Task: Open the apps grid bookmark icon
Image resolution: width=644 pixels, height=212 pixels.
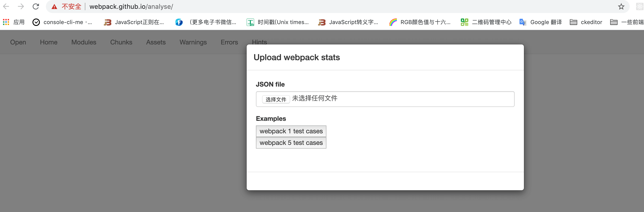Action: pos(6,22)
